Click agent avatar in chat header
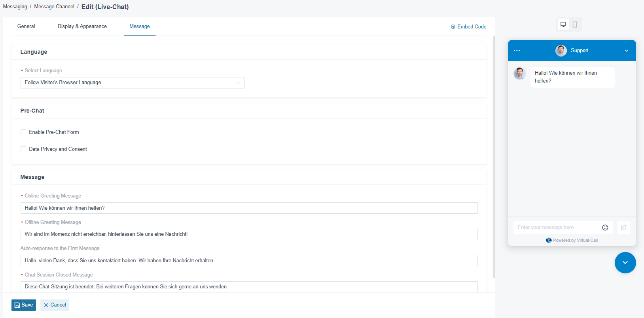The width and height of the screenshot is (644, 318). pyautogui.click(x=561, y=51)
